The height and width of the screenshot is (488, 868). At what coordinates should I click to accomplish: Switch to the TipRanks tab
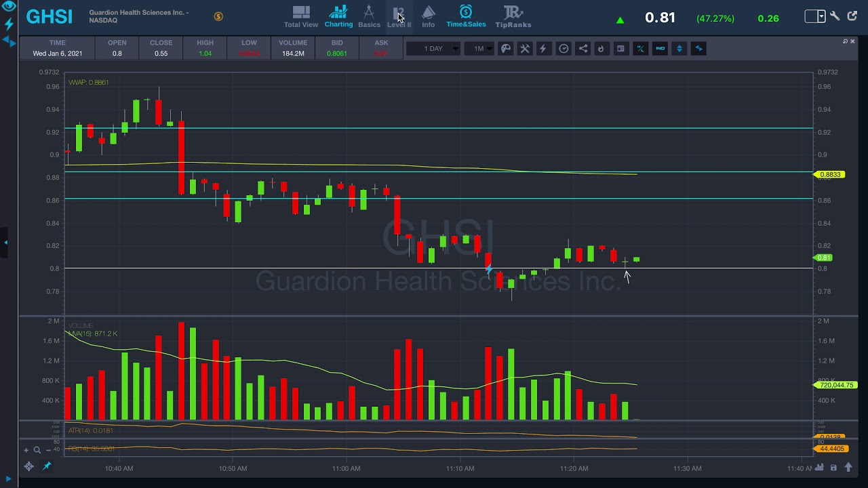[513, 17]
